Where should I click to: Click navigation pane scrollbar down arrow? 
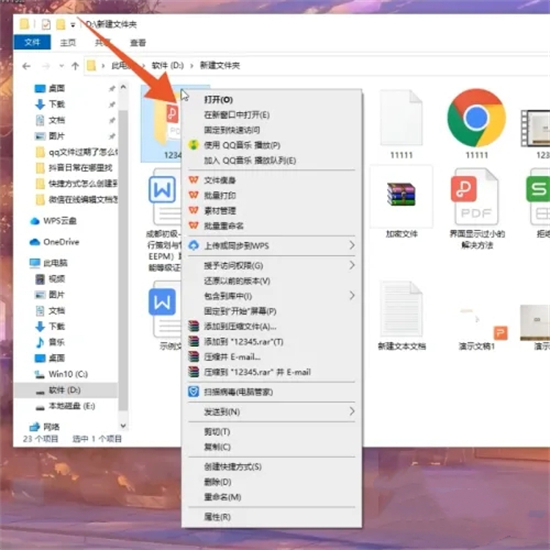(x=123, y=425)
